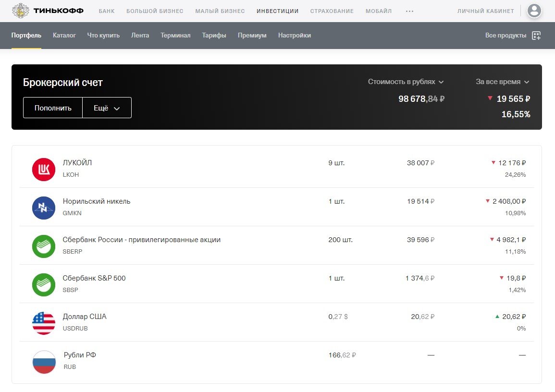Click ticker 'GMKN'
The image size is (555, 392).
[x=72, y=213]
